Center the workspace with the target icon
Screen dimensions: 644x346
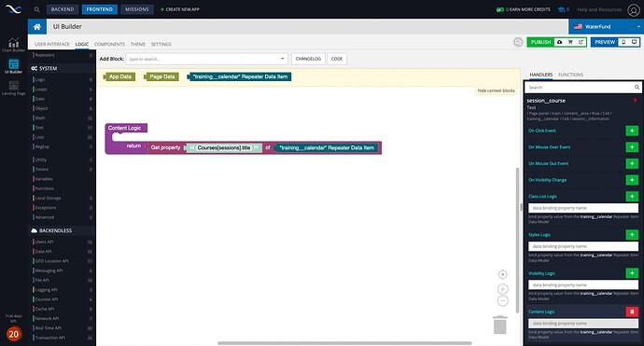click(503, 274)
